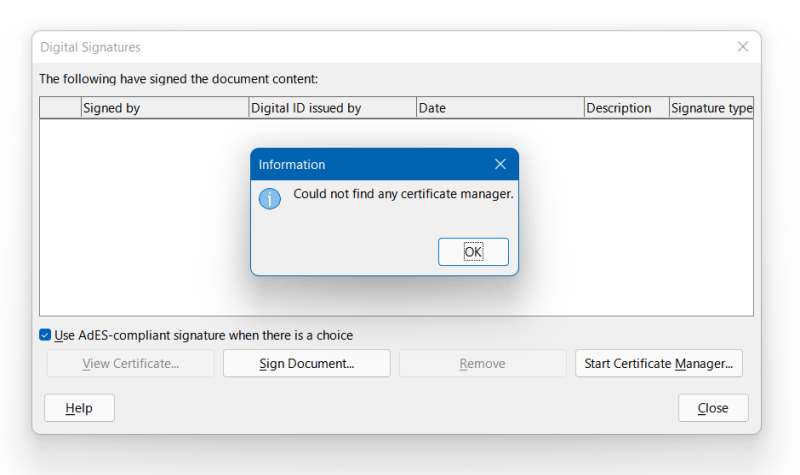Select the Date column header
The image size is (800, 475).
tap(499, 108)
